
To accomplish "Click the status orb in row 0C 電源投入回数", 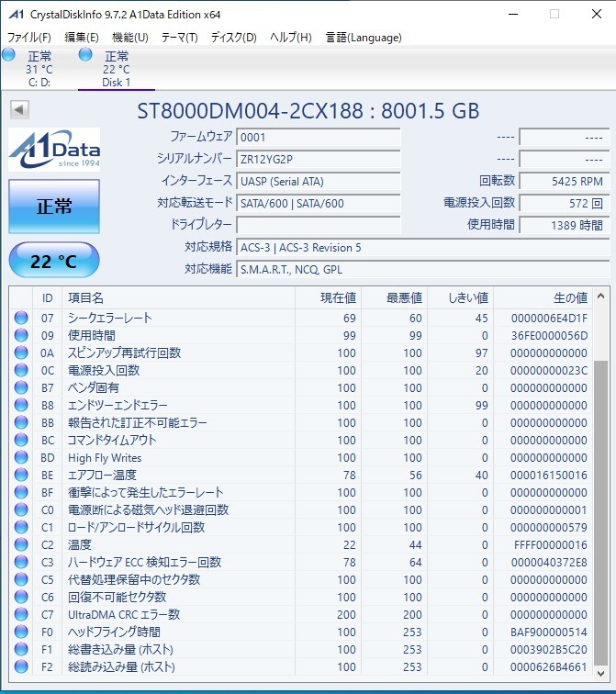I will click(x=21, y=370).
